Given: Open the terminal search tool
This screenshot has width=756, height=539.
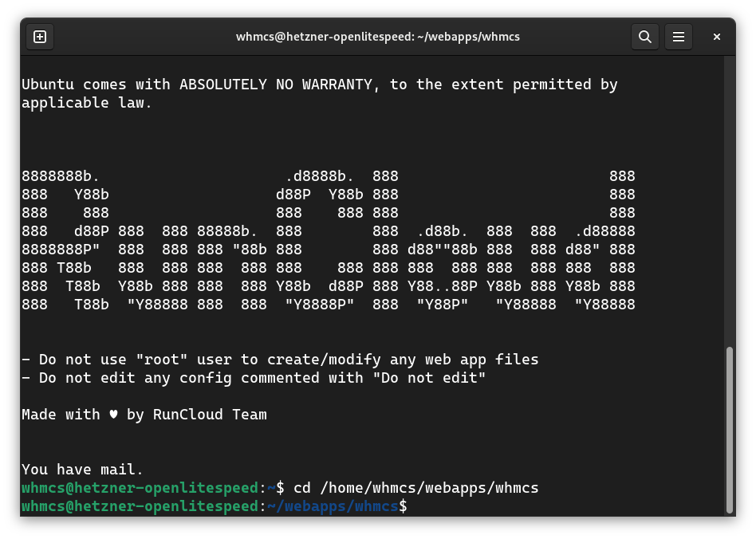Looking at the screenshot, I should [x=644, y=37].
